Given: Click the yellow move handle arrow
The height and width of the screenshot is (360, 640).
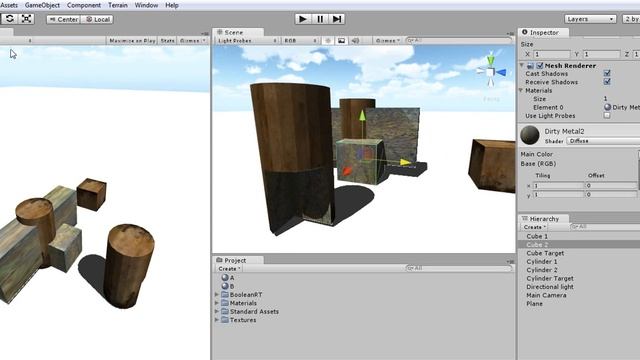Looking at the screenshot, I should (x=405, y=162).
